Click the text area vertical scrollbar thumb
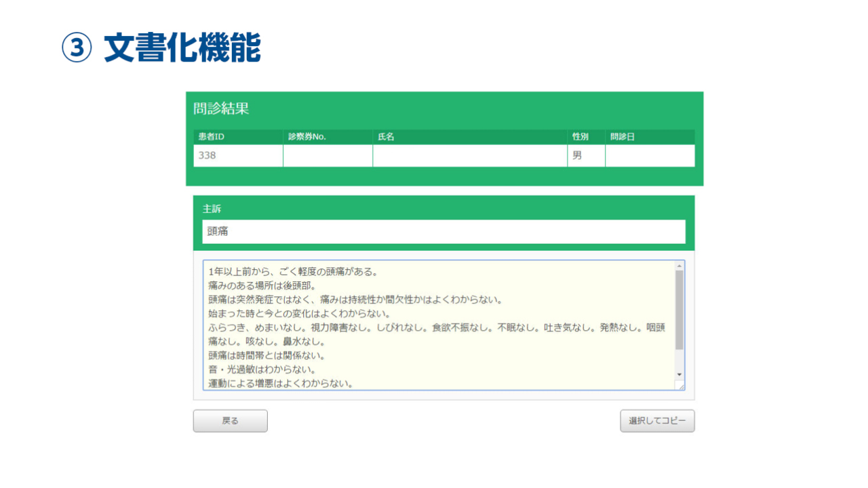This screenshot has height=488, width=868. coord(679,310)
